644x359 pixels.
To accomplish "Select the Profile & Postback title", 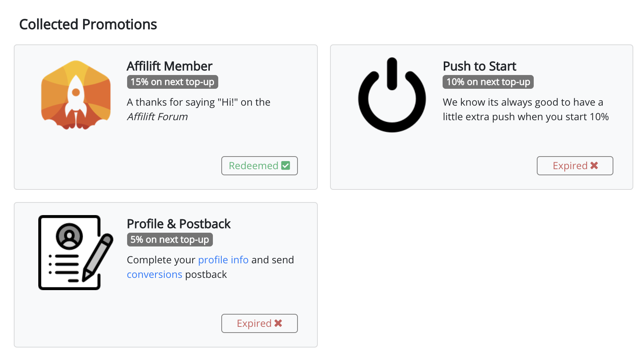I will click(179, 224).
